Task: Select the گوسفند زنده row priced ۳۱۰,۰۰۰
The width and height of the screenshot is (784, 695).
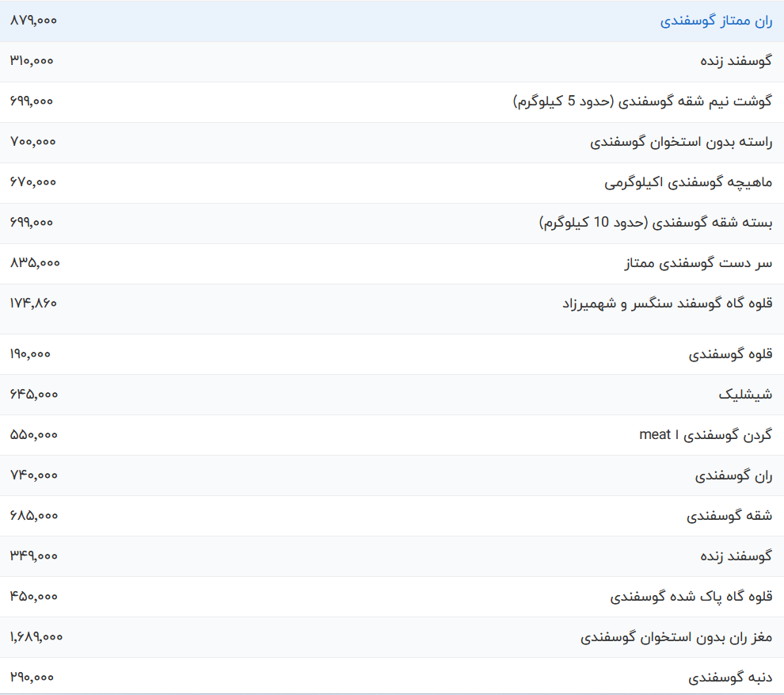Action: click(727, 60)
